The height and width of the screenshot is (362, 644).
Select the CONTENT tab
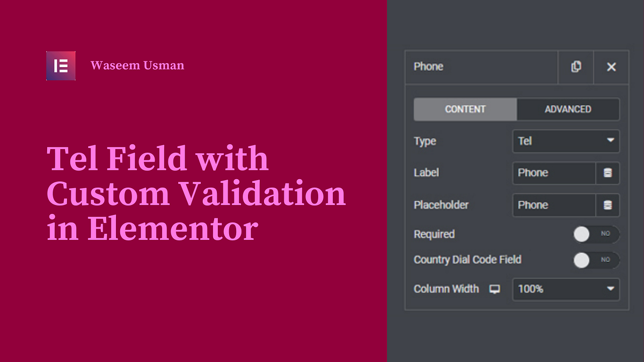click(x=465, y=109)
